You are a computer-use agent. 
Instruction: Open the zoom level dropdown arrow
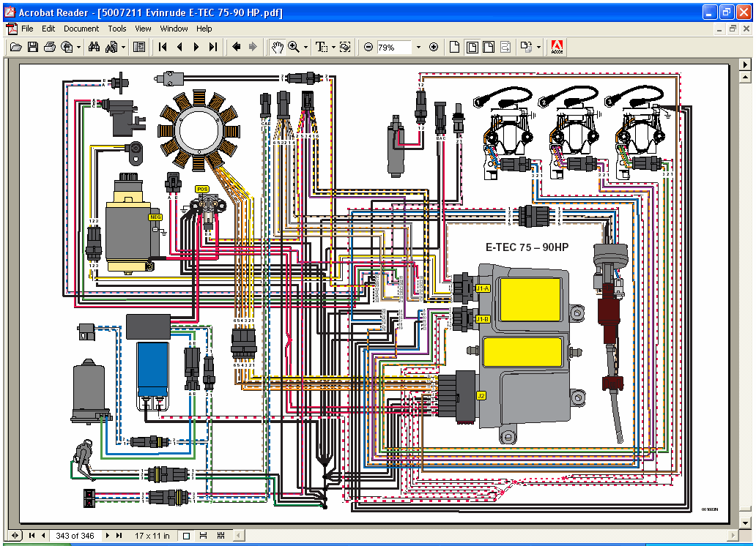pyautogui.click(x=418, y=48)
